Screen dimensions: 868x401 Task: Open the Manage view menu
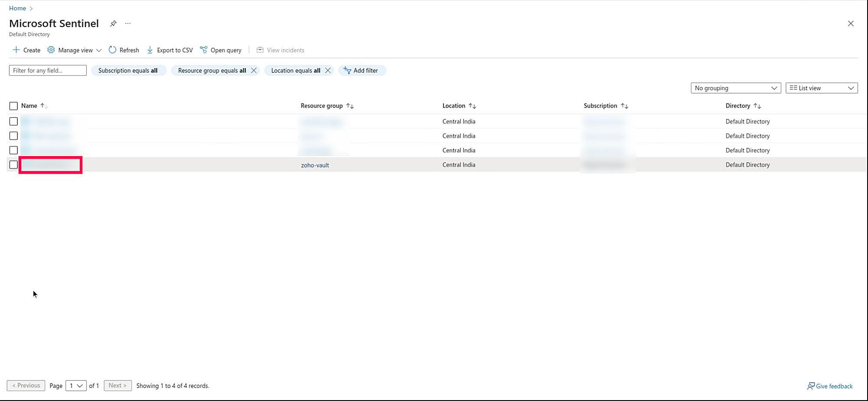click(x=74, y=50)
